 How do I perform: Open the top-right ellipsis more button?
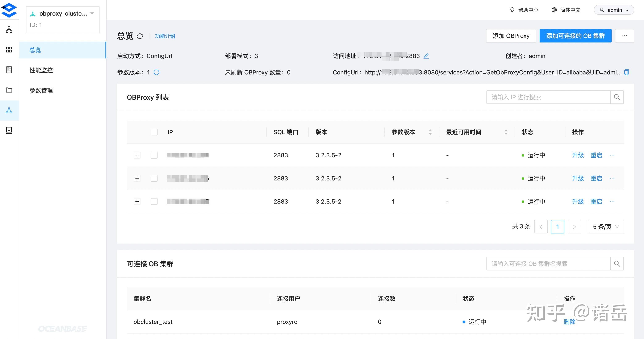[624, 36]
